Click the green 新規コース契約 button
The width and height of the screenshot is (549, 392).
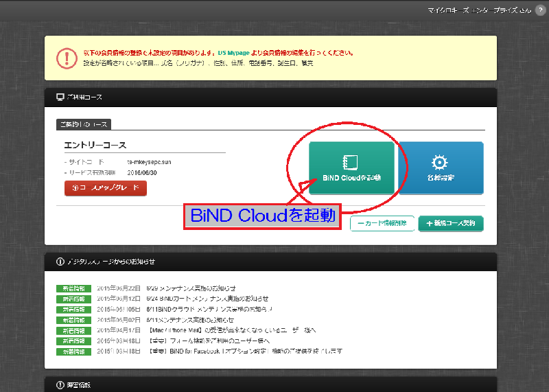(x=450, y=223)
